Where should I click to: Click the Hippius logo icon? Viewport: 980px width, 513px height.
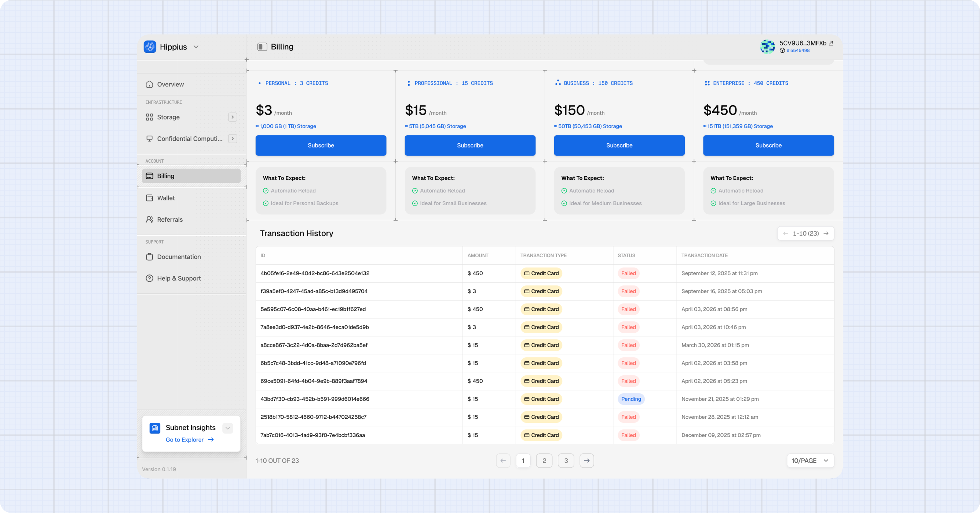click(x=150, y=47)
